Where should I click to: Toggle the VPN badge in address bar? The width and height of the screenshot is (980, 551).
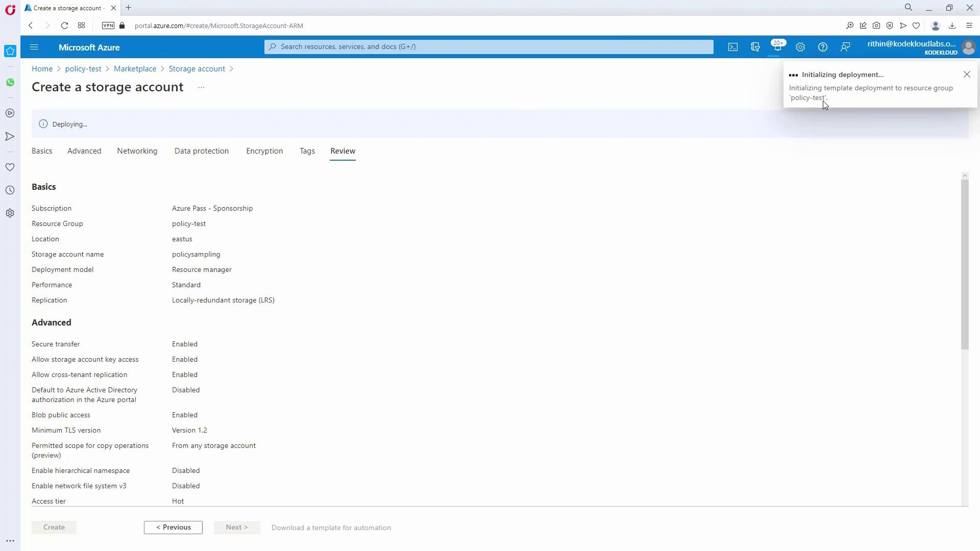coord(108,26)
